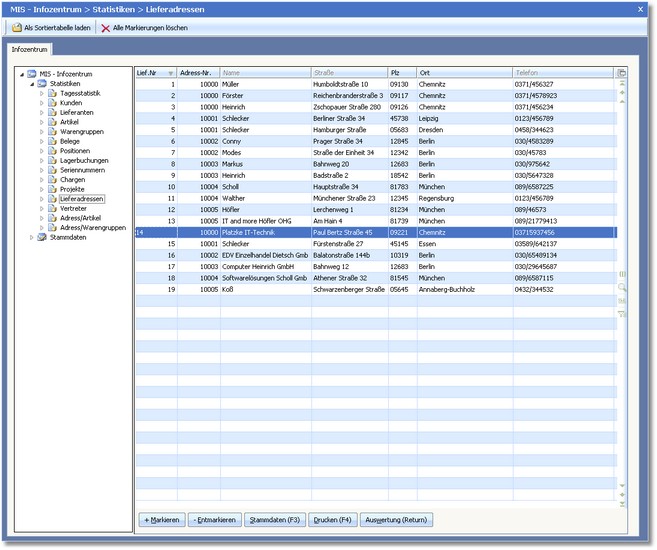The width and height of the screenshot is (657, 550).
Task: Jump to last record using bottom navigation arrow
Action: tap(622, 502)
